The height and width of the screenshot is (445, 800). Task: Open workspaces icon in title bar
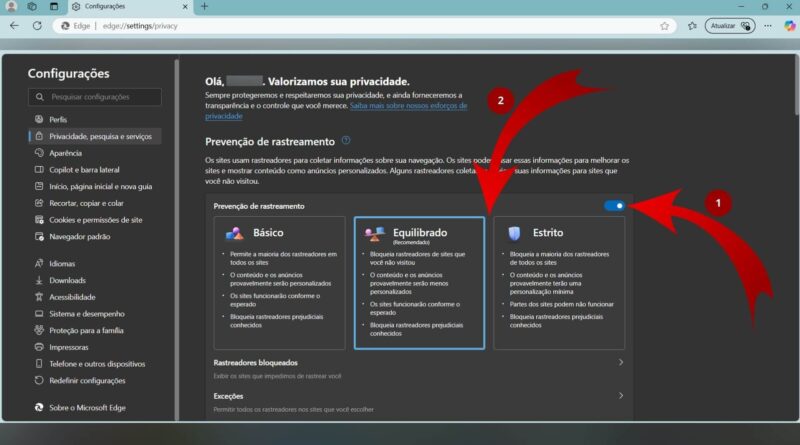coord(32,6)
